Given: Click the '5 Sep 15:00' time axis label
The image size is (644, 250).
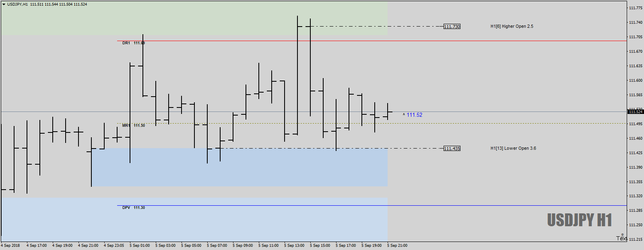Looking at the screenshot, I should pos(320,246).
